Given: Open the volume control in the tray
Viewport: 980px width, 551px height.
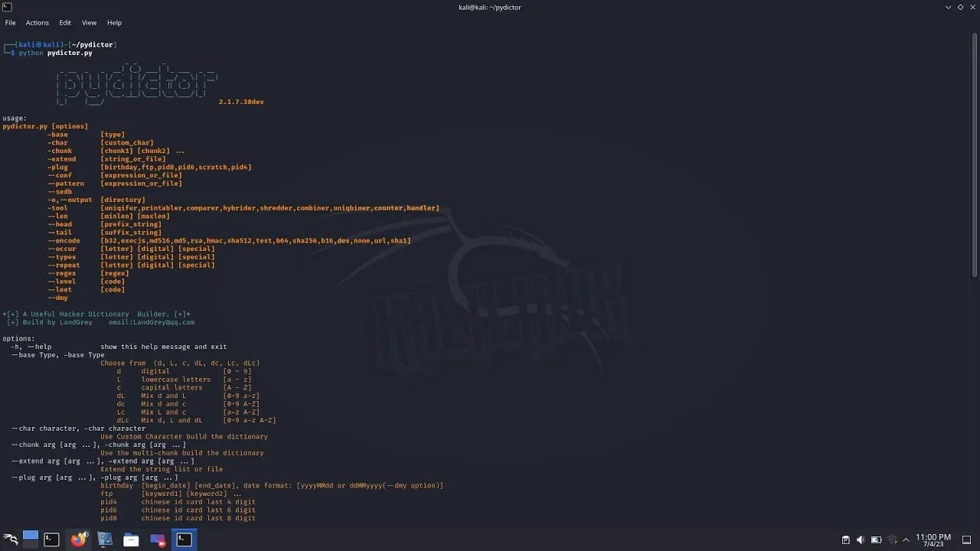Looking at the screenshot, I should tap(861, 540).
